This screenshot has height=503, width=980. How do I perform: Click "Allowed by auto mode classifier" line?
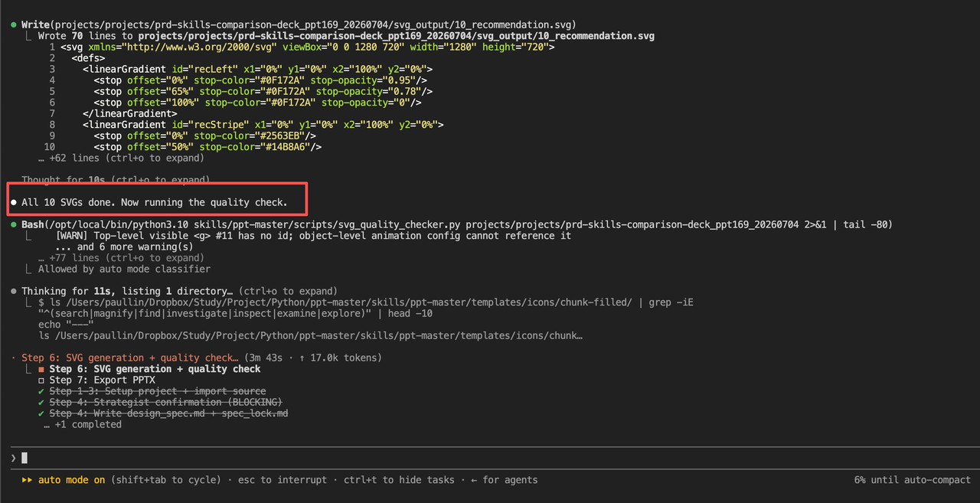[124, 269]
